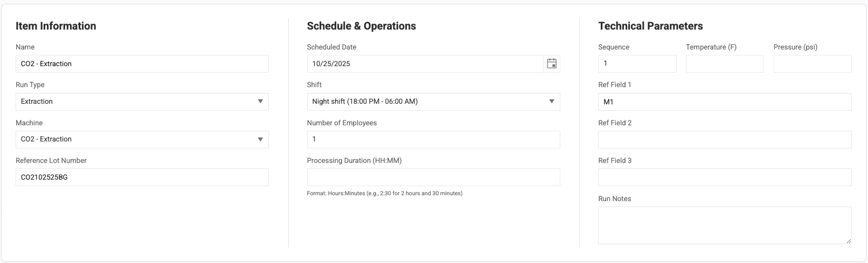Click the Ref Field 2 input box
The width and height of the screenshot is (868, 263).
[x=724, y=139]
